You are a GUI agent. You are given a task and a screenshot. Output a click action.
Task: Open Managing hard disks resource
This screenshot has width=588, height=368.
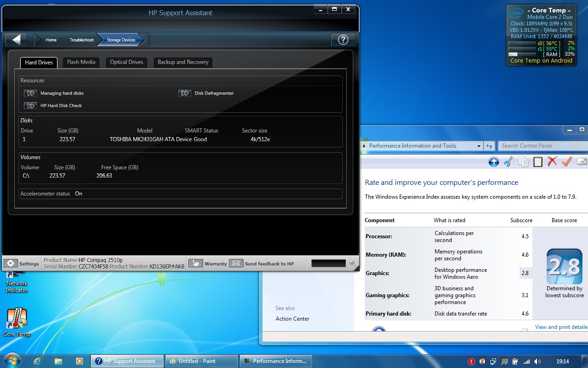coord(54,93)
